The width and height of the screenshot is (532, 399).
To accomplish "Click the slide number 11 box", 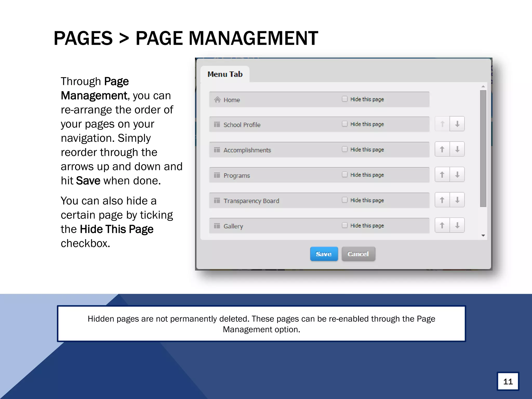I will click(x=508, y=381).
